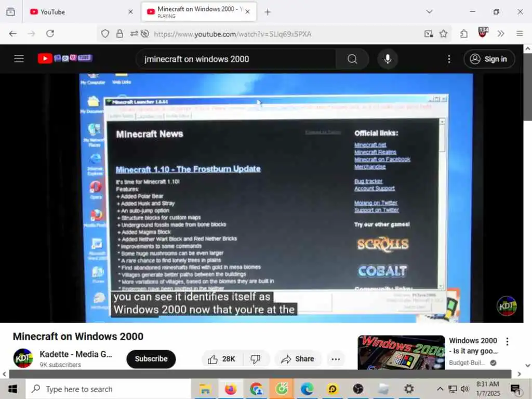Open the Extensions puzzle-piece menu
532x399 pixels.
click(x=464, y=34)
